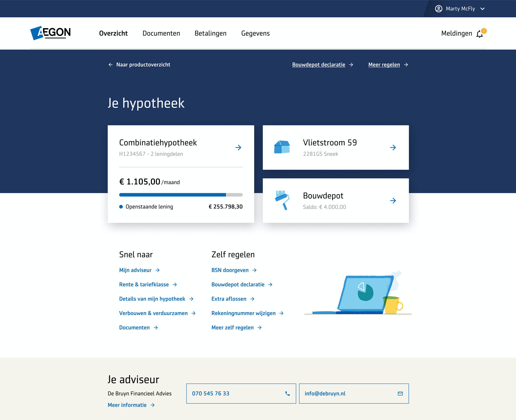The width and height of the screenshot is (516, 420).
Task: Open the Bouwdepot declaratie header link
Action: [x=318, y=65]
